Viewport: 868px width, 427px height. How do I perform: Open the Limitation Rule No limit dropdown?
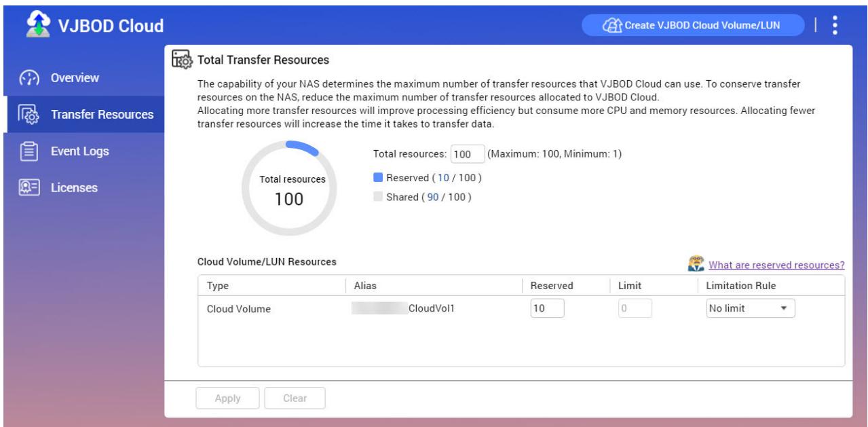pos(750,308)
